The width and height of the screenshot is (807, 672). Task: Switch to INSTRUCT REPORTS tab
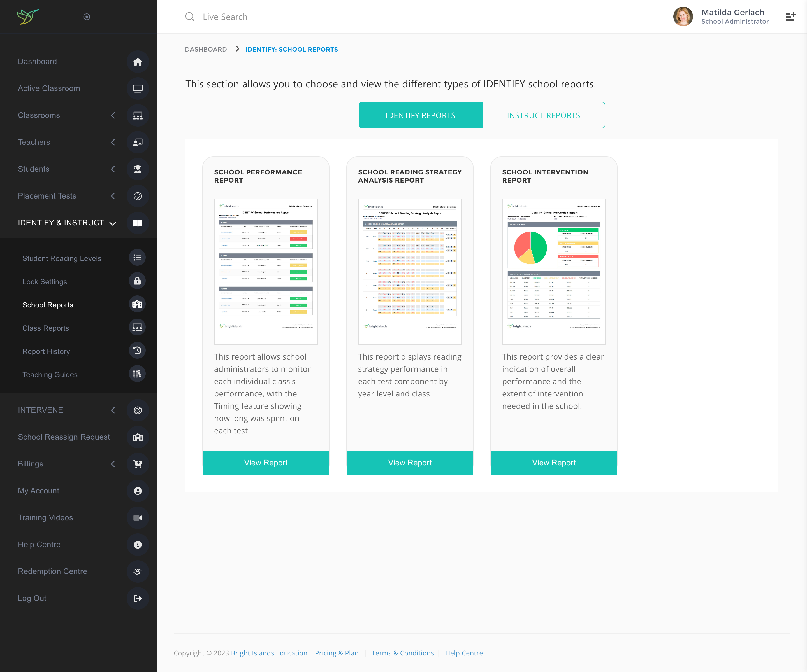click(543, 115)
